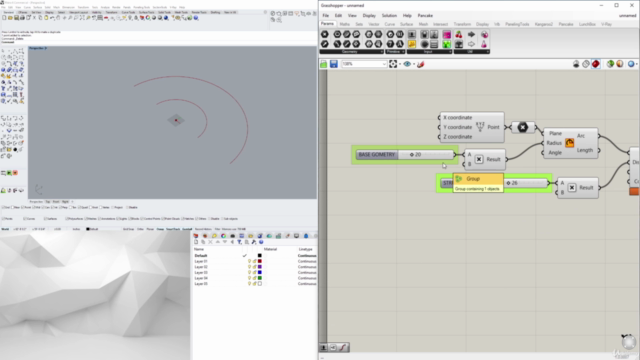Screen dimensions: 640x360
Task: Toggle Osnap in Rhino status bar
Action: click(x=160, y=229)
